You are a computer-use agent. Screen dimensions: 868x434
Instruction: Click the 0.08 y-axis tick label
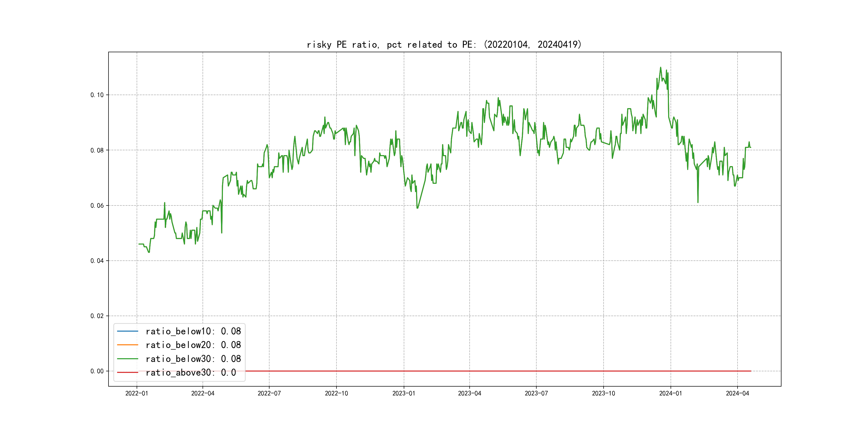[97, 150]
